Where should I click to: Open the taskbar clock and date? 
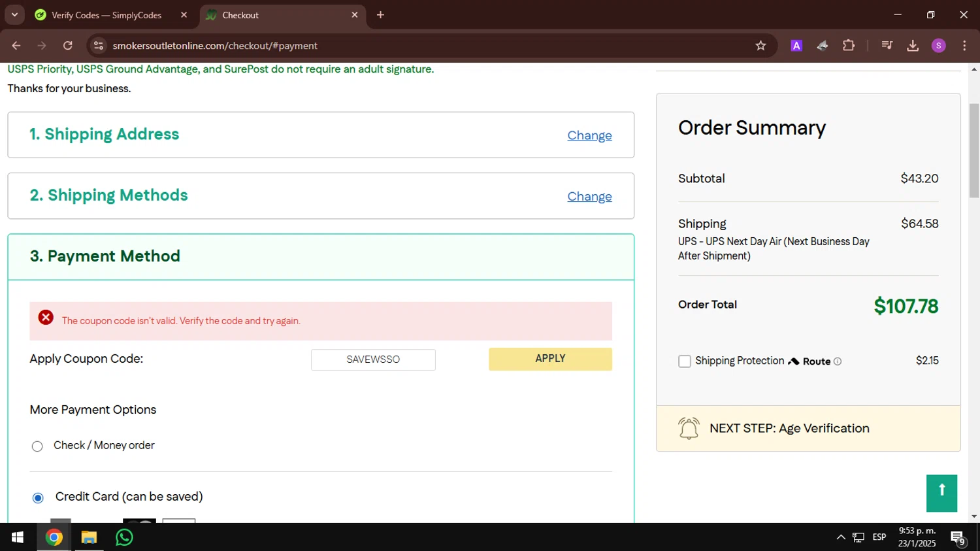click(x=917, y=537)
